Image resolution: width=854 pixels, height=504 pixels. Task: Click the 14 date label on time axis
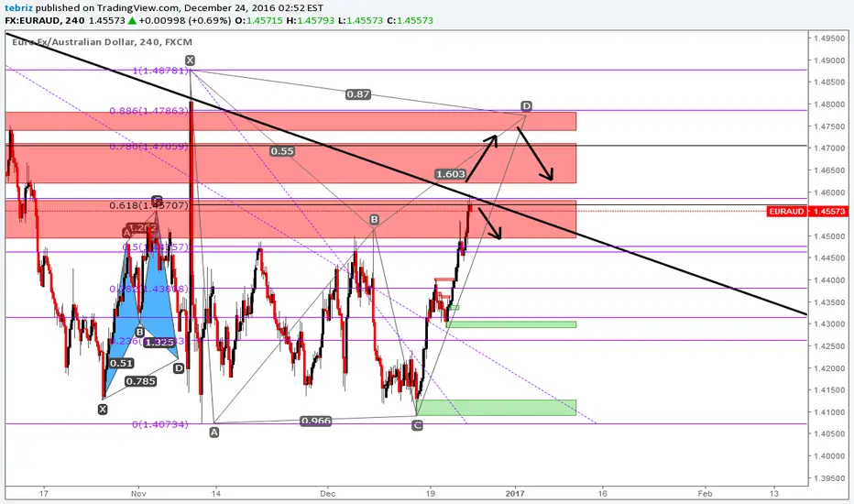pos(216,494)
